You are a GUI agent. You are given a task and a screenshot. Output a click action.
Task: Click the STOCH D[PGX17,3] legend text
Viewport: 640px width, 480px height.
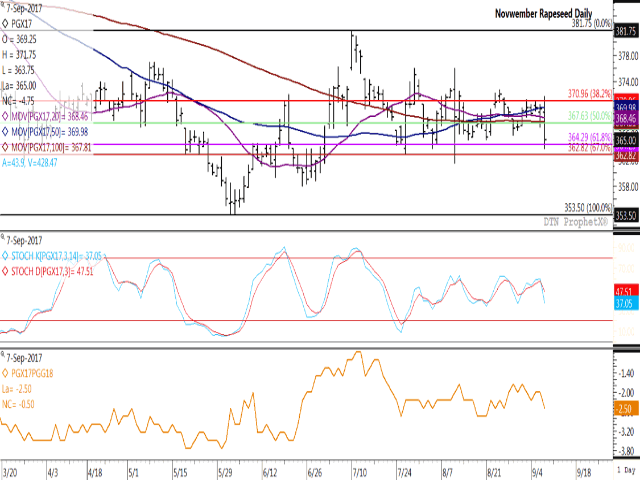(x=52, y=271)
